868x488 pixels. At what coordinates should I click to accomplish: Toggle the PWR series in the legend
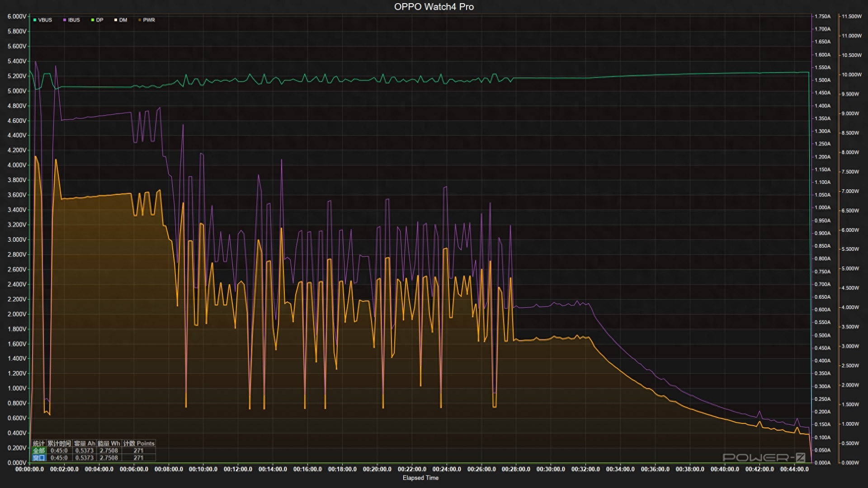tap(146, 20)
